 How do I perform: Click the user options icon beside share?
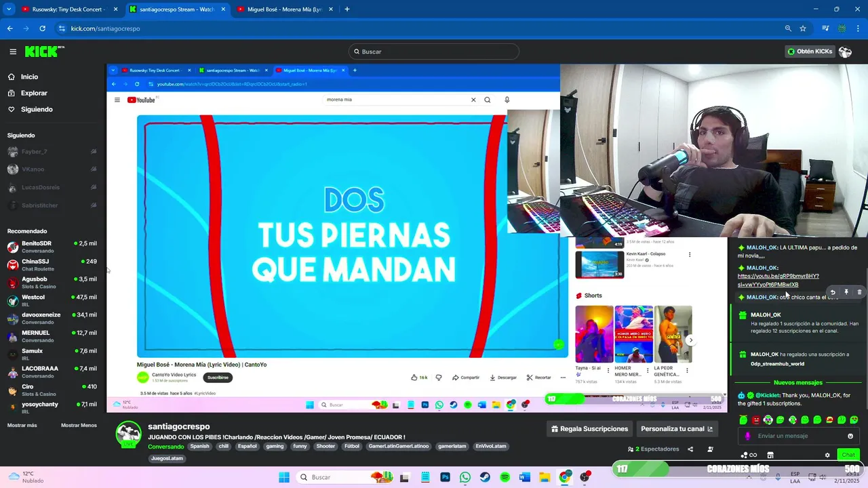(710, 449)
